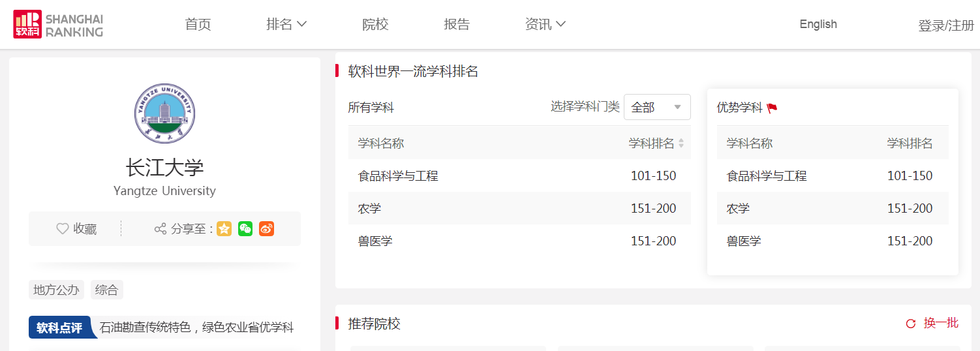Click the ShanghaiRanking logo
980x351 pixels.
(x=58, y=24)
